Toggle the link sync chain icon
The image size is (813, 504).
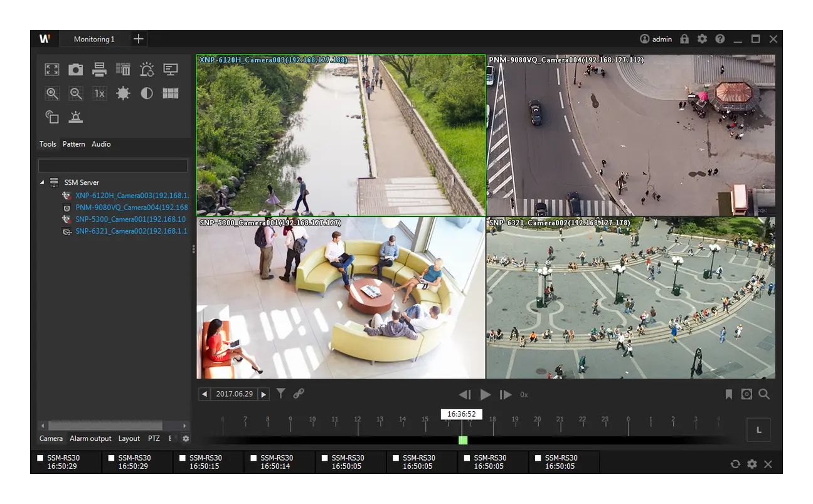(299, 394)
